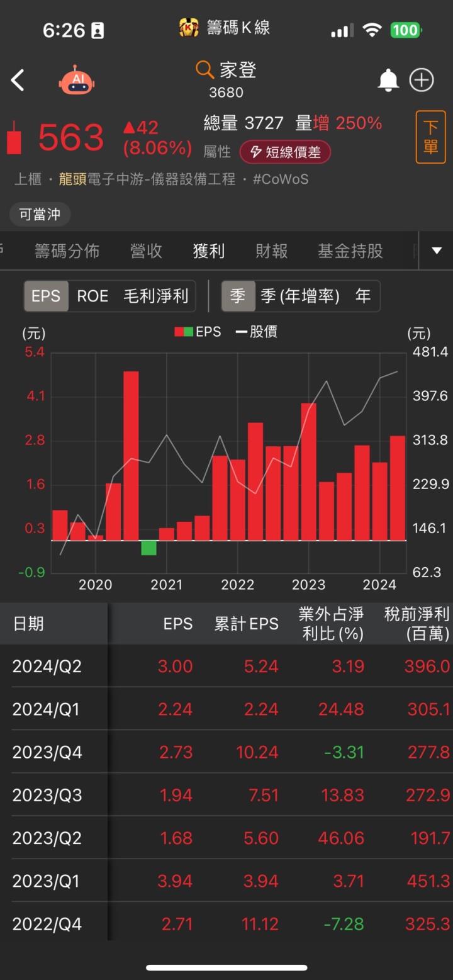Screen dimensions: 453x980
Task: Tap the Wi-Fi icon in status bar
Action: [372, 30]
